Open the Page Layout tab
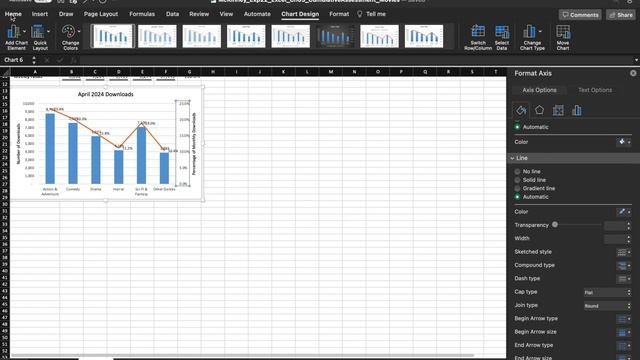Screen dimensions: 640x360 (101, 14)
